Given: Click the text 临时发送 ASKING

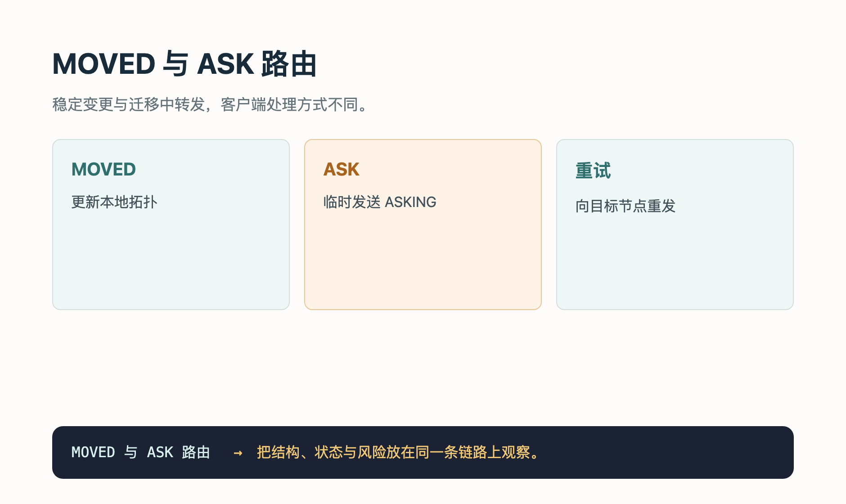Looking at the screenshot, I should [x=380, y=202].
